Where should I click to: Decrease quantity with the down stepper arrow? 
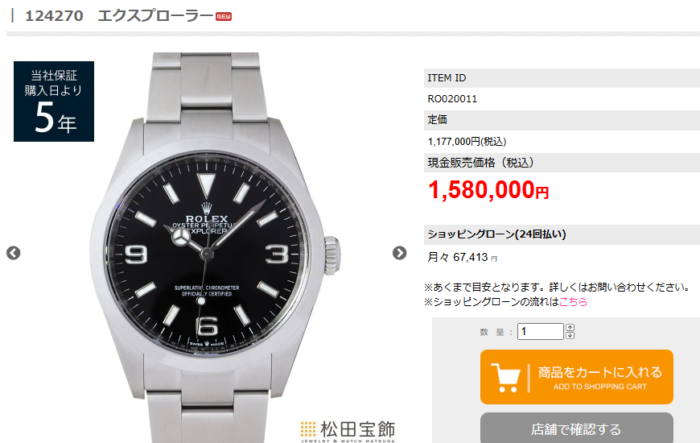tap(570, 335)
